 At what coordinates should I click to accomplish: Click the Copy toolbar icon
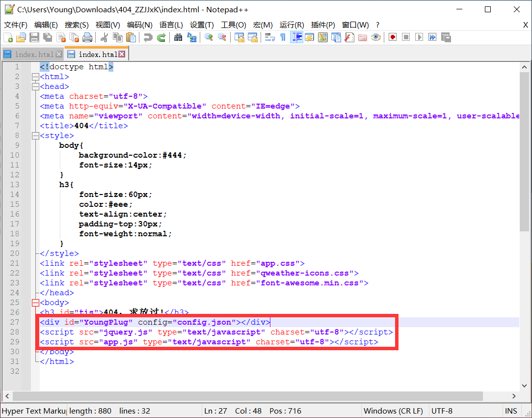[118, 37]
